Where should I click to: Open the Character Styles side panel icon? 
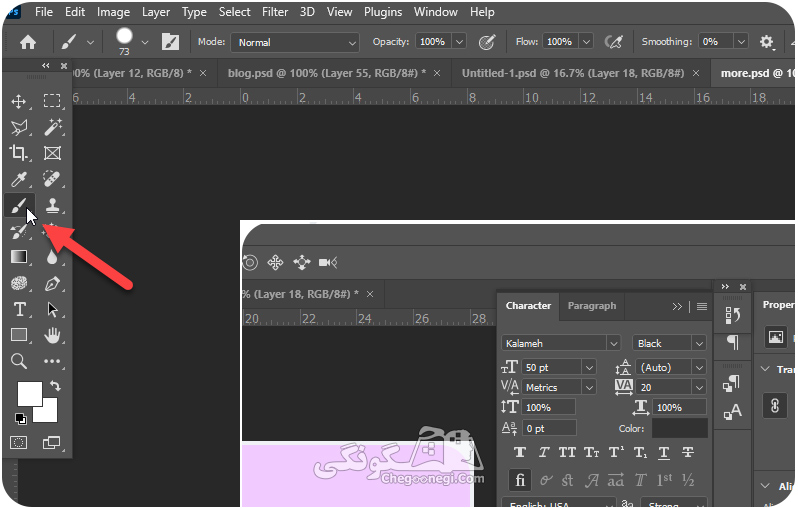pyautogui.click(x=732, y=411)
